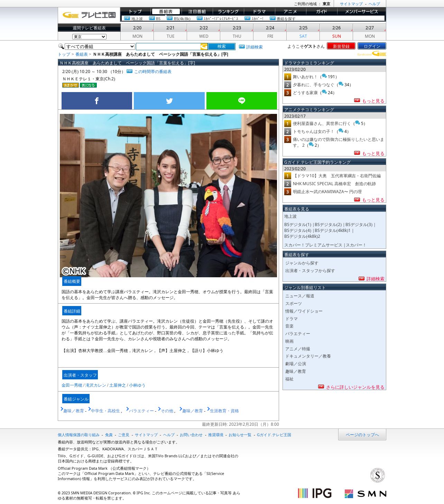Open cast link 土屋伸之
The height and width of the screenshot is (504, 444).
point(118,385)
